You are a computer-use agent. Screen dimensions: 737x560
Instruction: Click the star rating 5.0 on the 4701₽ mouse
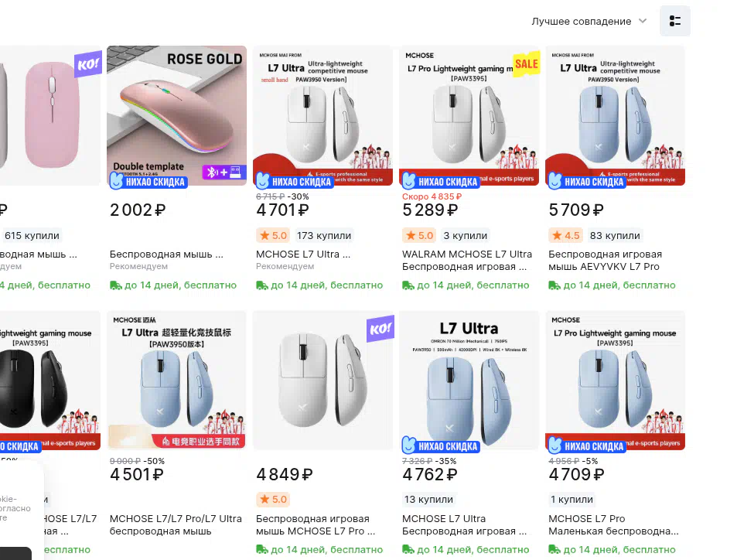pos(273,236)
